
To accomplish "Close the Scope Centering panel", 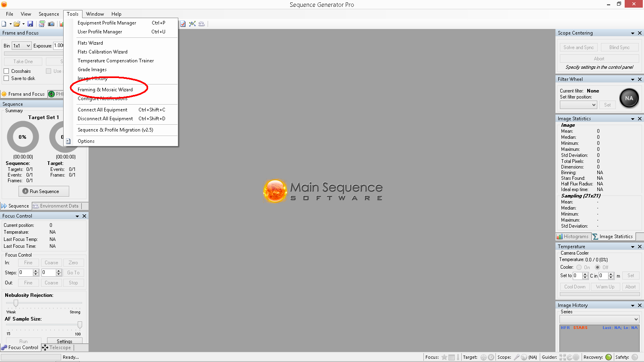I will (640, 33).
